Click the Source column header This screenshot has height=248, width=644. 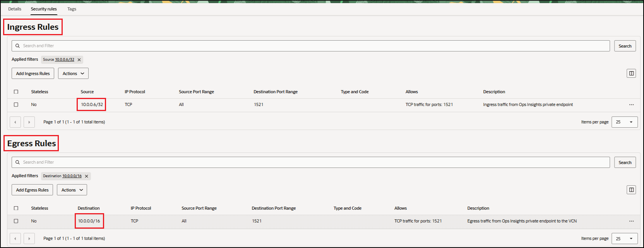(x=87, y=92)
